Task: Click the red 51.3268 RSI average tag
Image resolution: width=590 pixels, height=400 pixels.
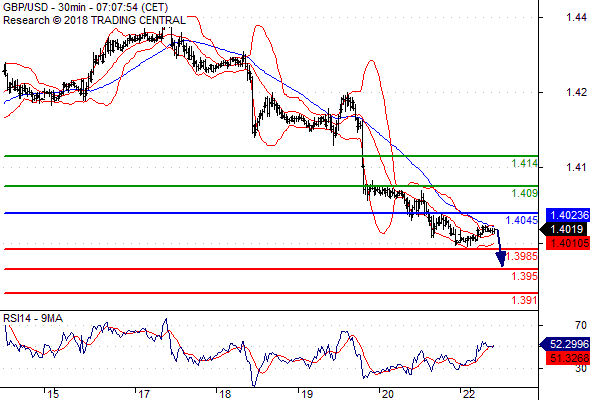Action: [x=567, y=358]
